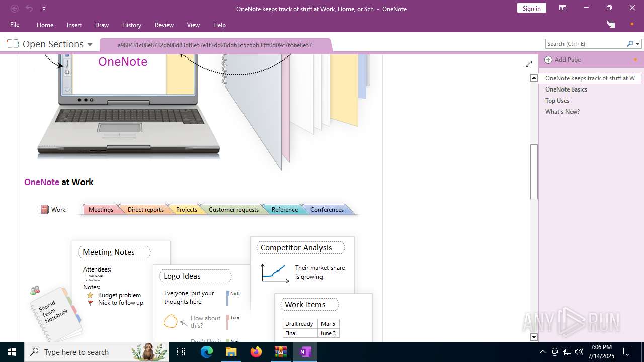Open the OneNote Basics page

point(566,89)
